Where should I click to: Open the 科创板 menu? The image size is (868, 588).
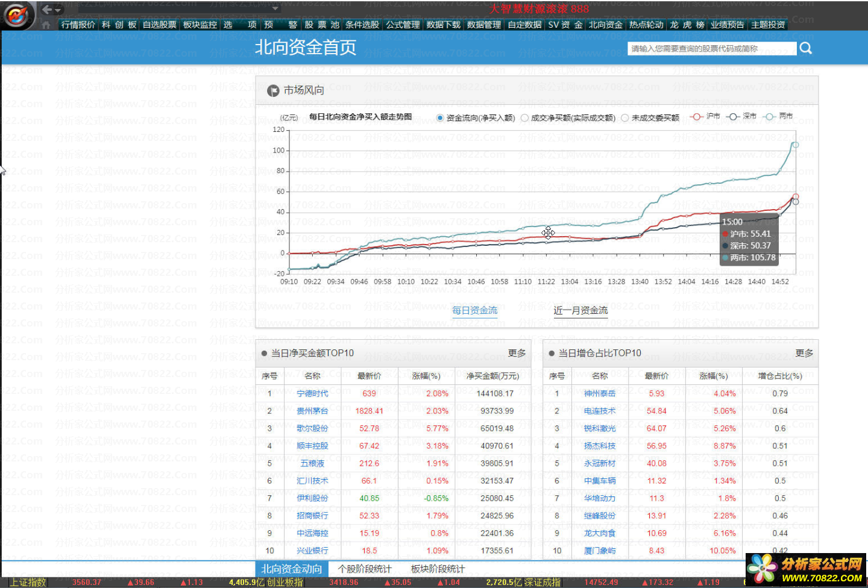[x=119, y=25]
